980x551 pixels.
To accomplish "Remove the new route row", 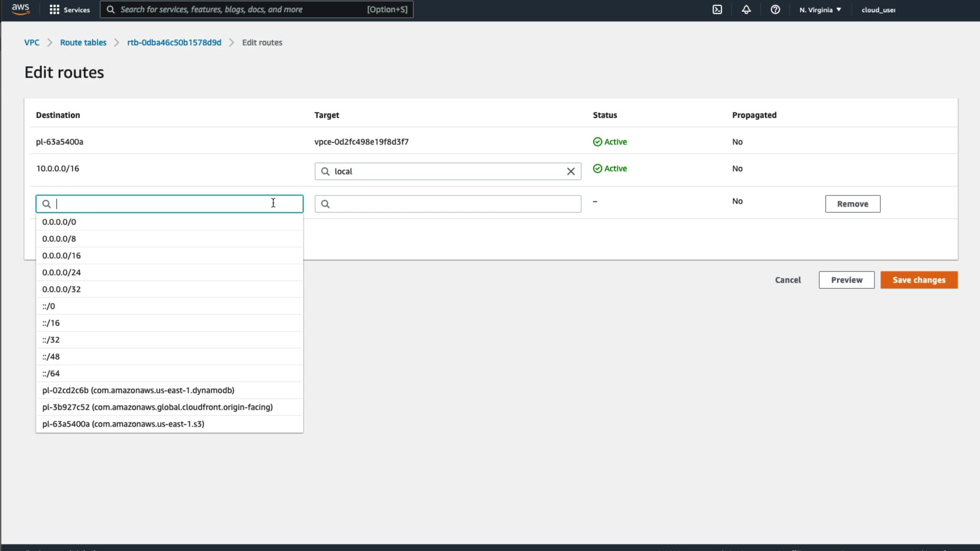I will pos(852,204).
